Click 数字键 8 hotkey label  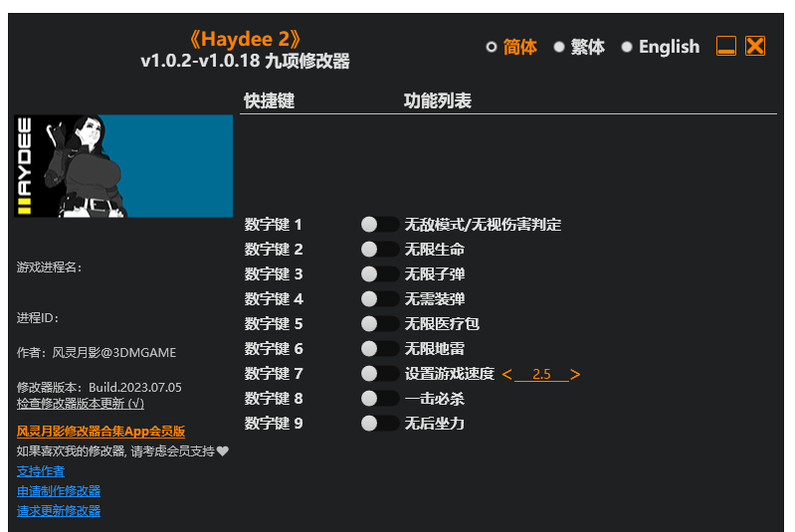coord(274,398)
